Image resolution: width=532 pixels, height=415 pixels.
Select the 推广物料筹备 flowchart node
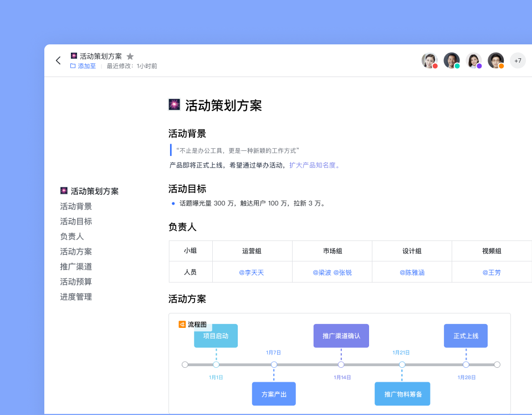[403, 394]
